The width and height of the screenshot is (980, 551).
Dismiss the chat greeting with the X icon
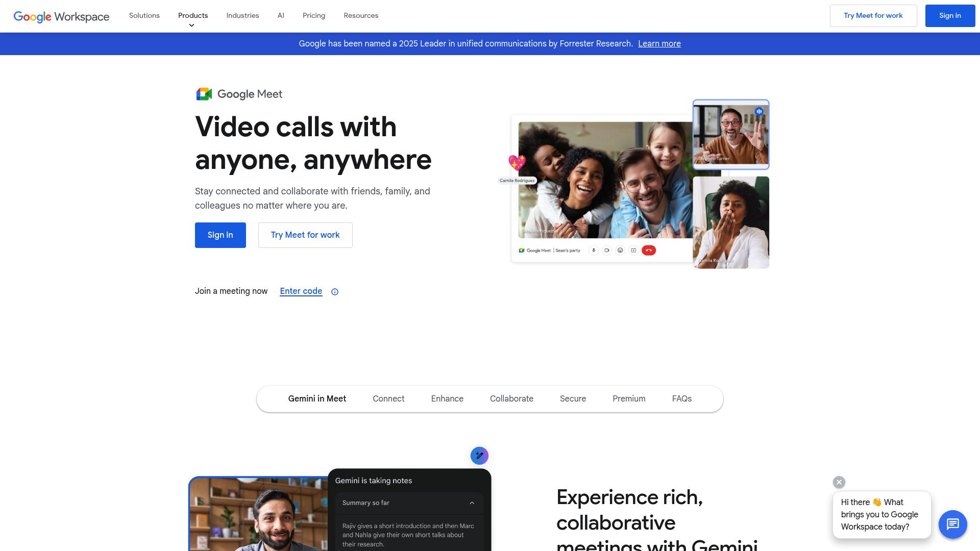[839, 482]
